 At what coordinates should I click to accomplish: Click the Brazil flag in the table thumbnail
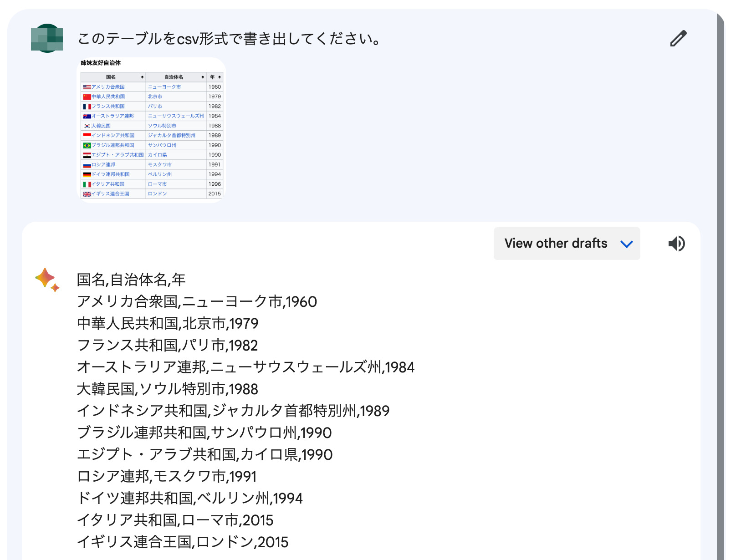pos(87,145)
